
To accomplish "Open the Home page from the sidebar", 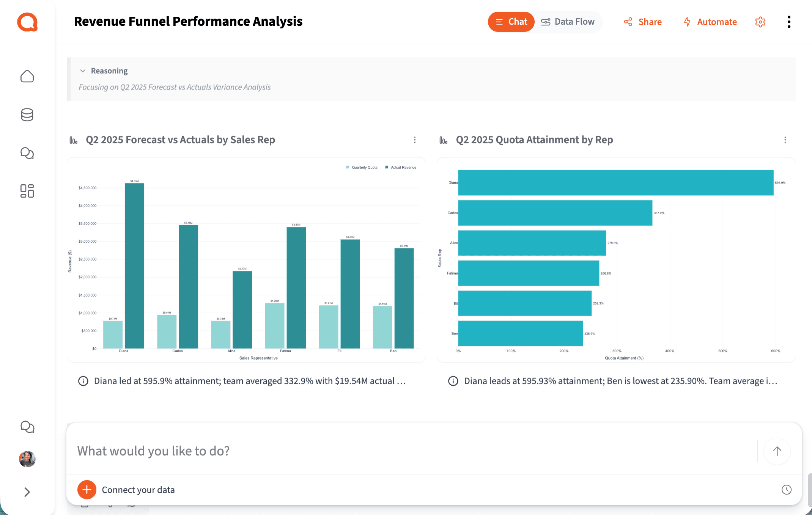I will coord(27,76).
